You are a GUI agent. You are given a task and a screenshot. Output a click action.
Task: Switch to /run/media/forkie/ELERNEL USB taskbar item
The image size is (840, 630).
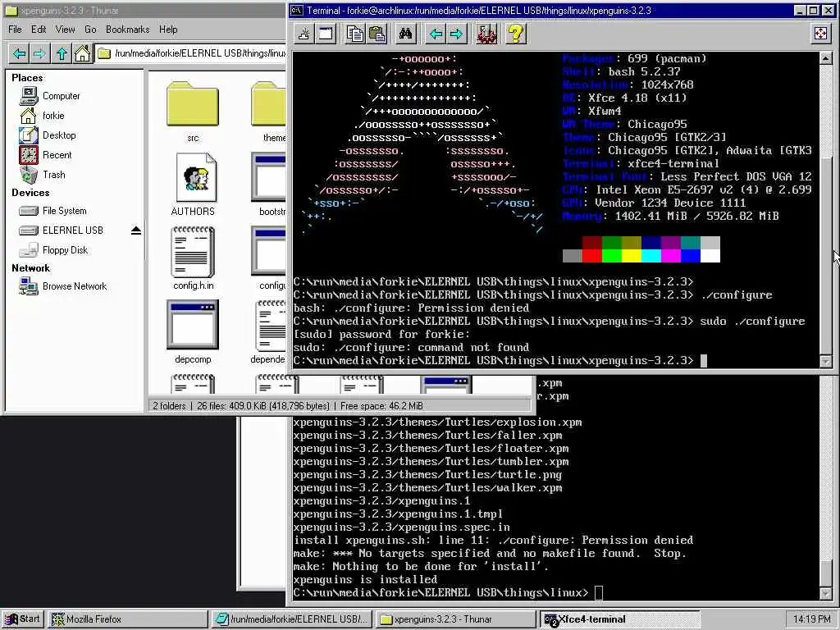pos(291,619)
